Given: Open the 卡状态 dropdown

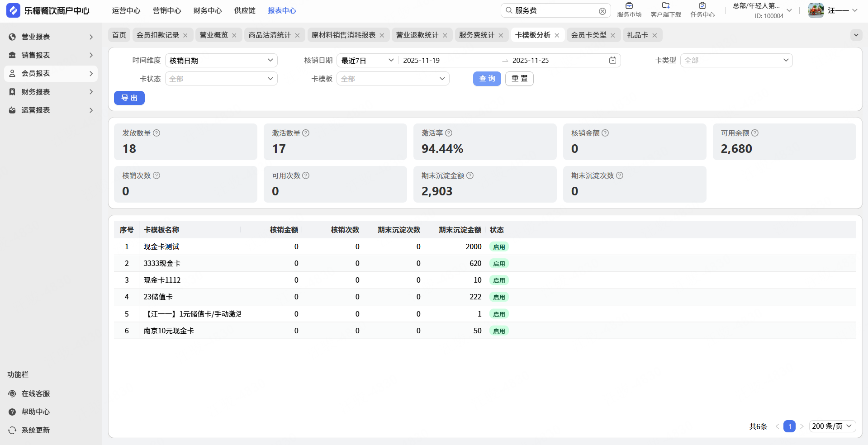Looking at the screenshot, I should coord(221,79).
